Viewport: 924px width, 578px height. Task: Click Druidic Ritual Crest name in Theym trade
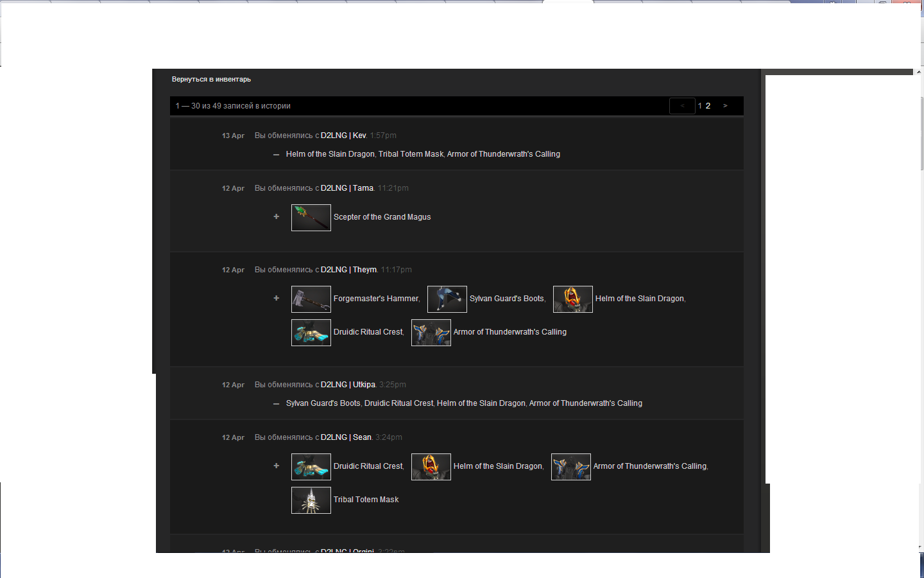pos(368,332)
